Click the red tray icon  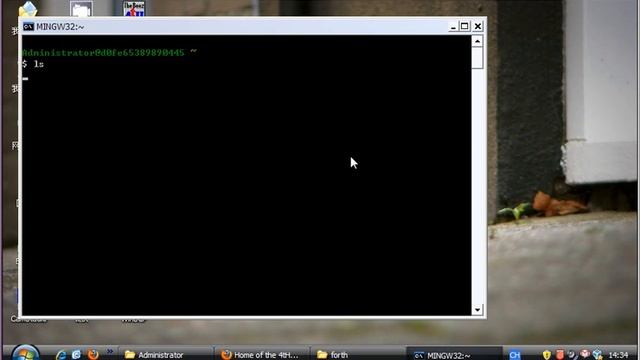coord(560,354)
